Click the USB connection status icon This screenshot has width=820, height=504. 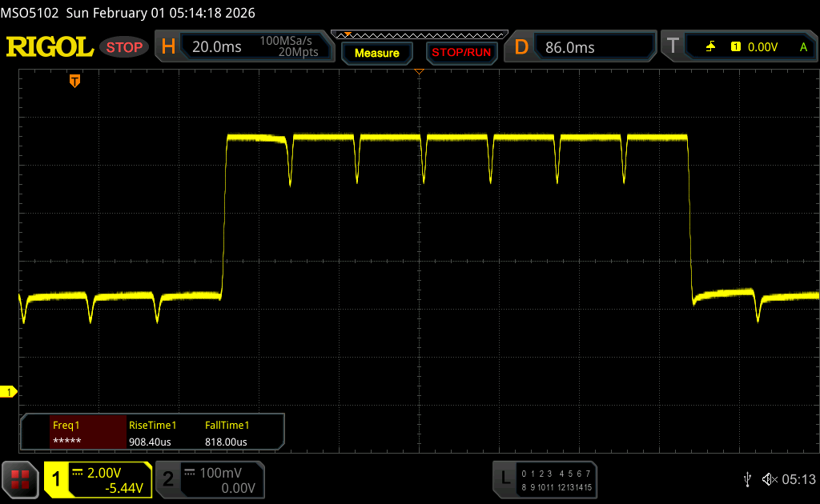click(x=747, y=478)
